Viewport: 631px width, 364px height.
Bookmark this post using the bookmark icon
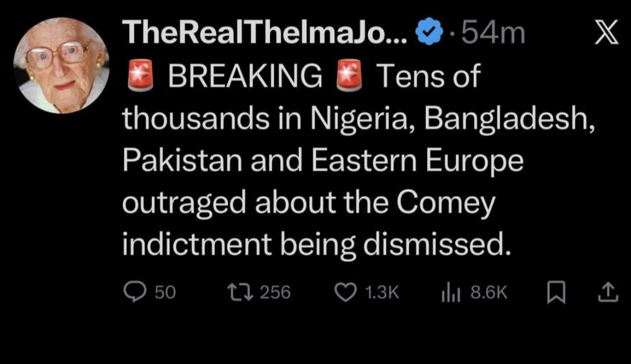click(556, 292)
